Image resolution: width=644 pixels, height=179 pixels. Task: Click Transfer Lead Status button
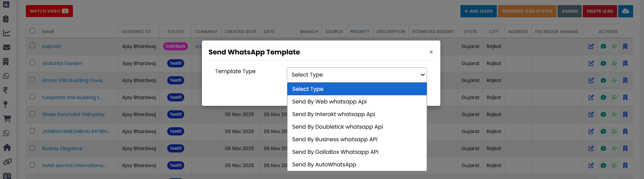pos(527,11)
